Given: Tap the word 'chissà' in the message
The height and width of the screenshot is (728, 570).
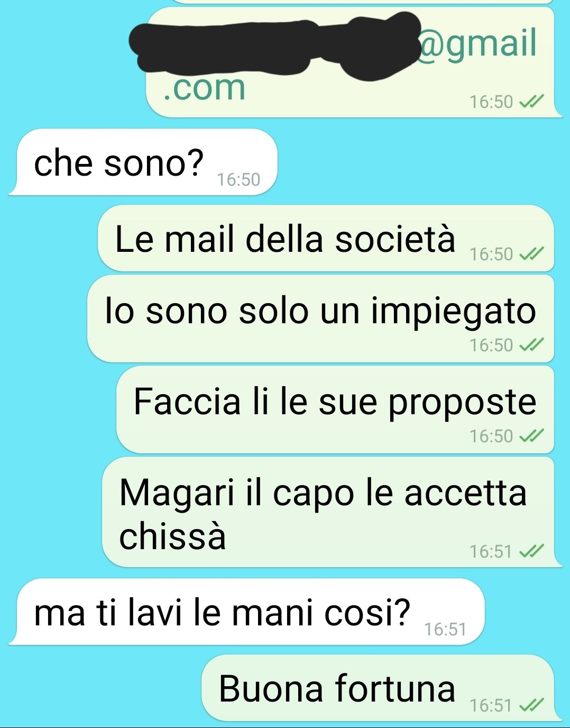Looking at the screenshot, I should pos(172,536).
